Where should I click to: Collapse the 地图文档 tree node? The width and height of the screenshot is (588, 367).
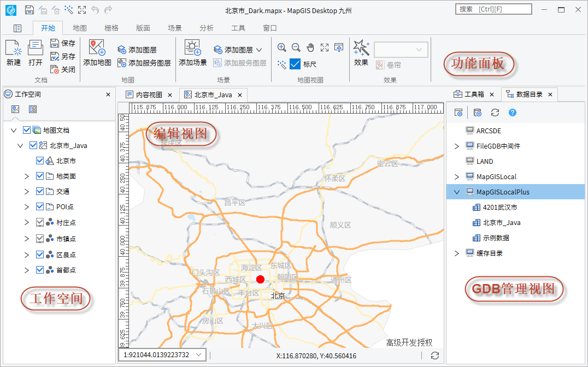pos(14,131)
